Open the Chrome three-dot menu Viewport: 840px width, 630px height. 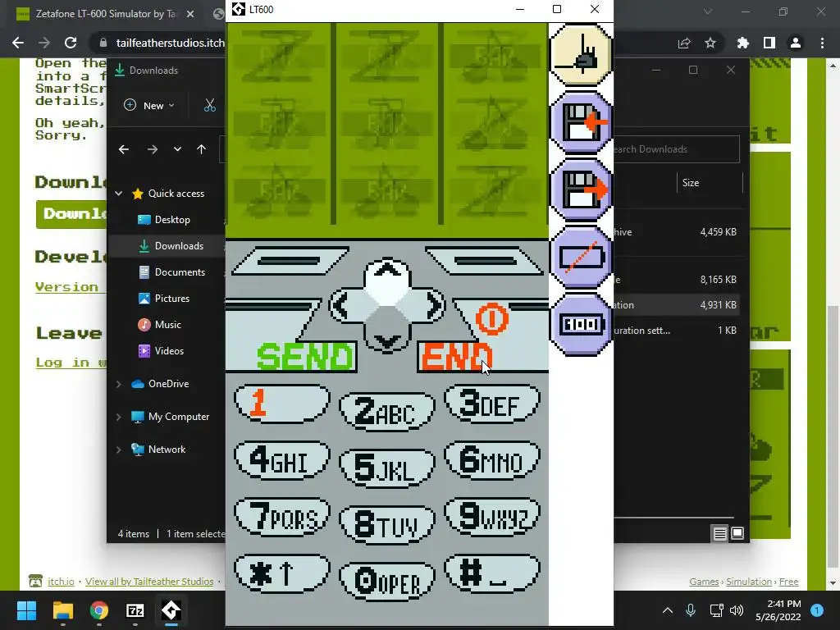[x=822, y=43]
